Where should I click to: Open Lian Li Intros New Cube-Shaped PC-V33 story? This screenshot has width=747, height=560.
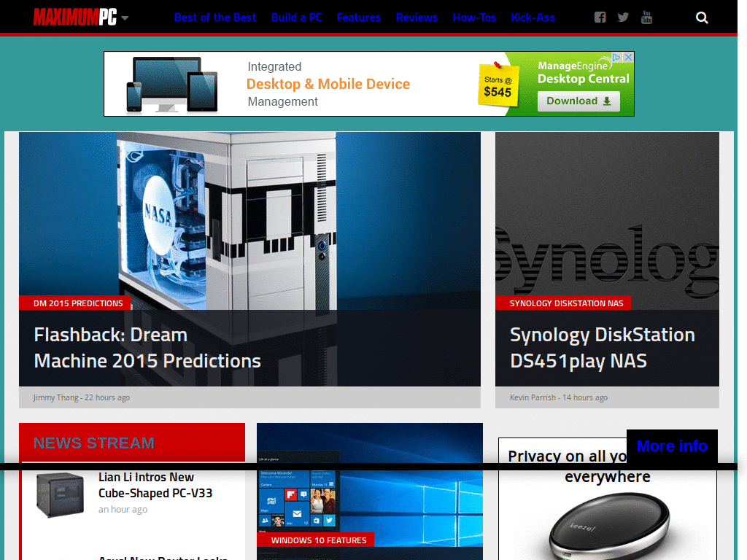pyautogui.click(x=156, y=485)
